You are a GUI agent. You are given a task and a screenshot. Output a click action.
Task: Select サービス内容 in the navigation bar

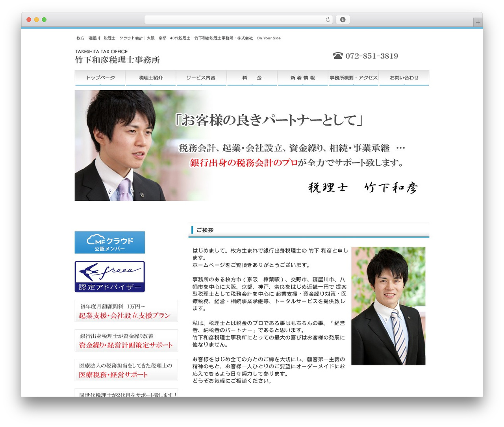201,78
